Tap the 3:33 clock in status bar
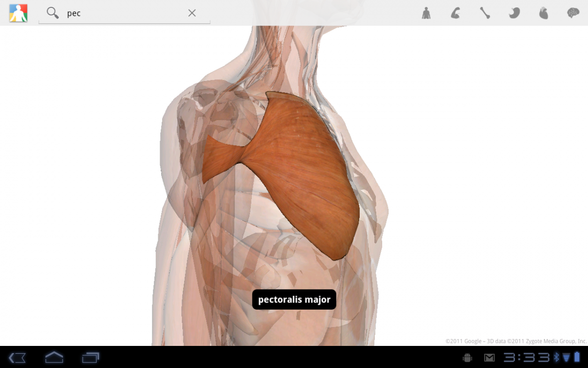 pyautogui.click(x=527, y=358)
